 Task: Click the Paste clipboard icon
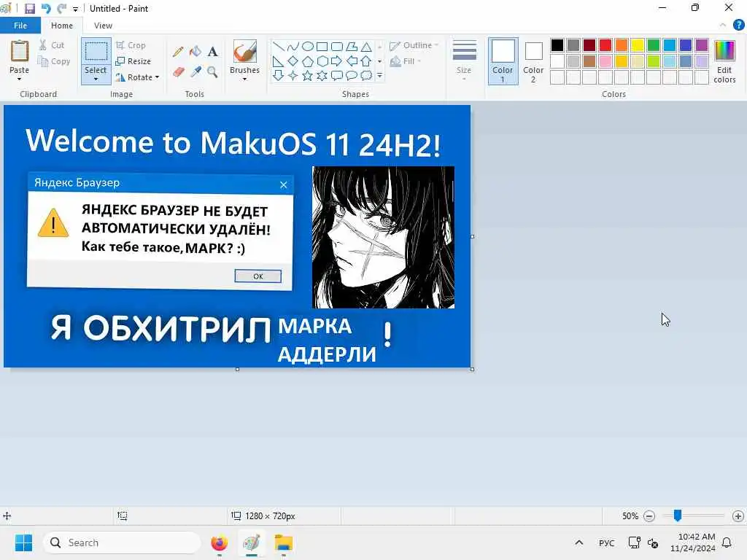[20, 51]
